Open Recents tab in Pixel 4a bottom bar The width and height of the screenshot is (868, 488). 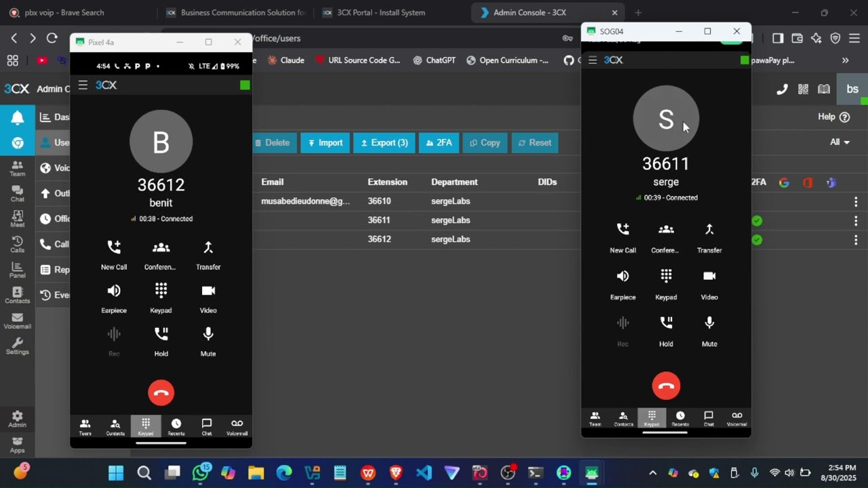(x=176, y=427)
